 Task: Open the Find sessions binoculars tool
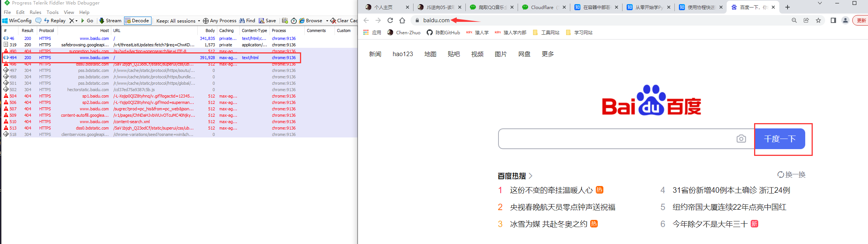point(247,21)
